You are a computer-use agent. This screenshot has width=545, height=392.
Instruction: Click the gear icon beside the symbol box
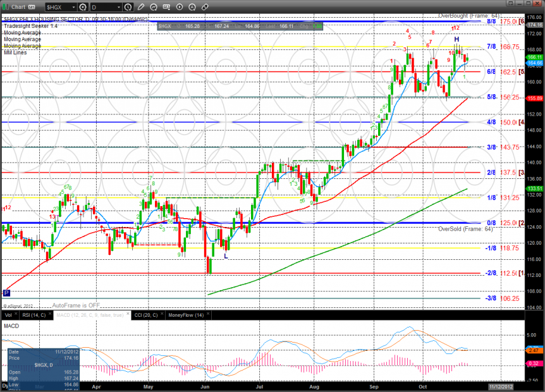point(82,7)
